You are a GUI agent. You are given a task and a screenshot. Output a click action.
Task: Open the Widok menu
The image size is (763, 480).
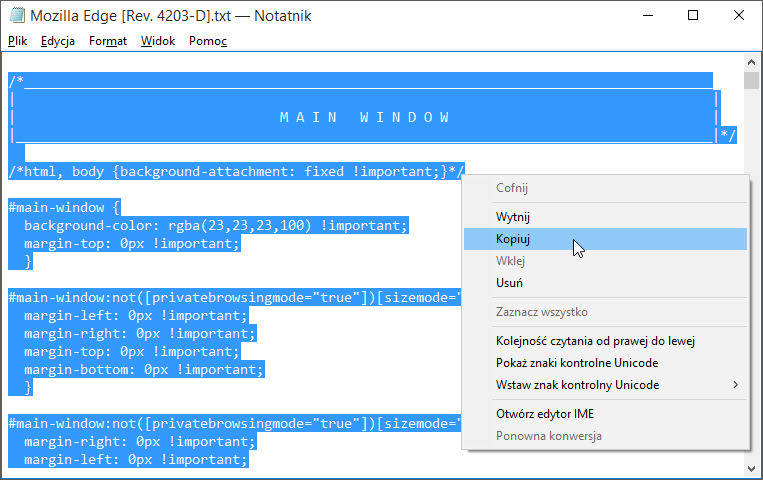tap(158, 41)
